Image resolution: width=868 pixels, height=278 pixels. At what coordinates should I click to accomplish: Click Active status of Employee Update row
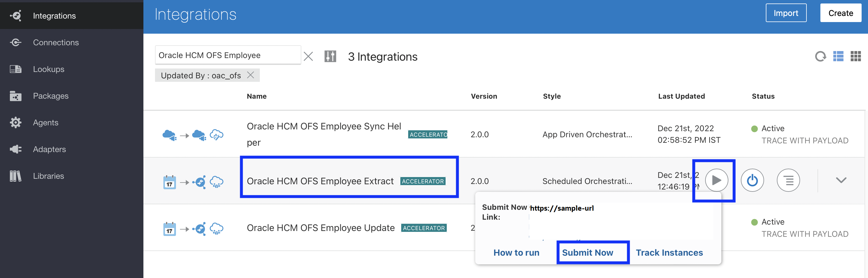[773, 222]
